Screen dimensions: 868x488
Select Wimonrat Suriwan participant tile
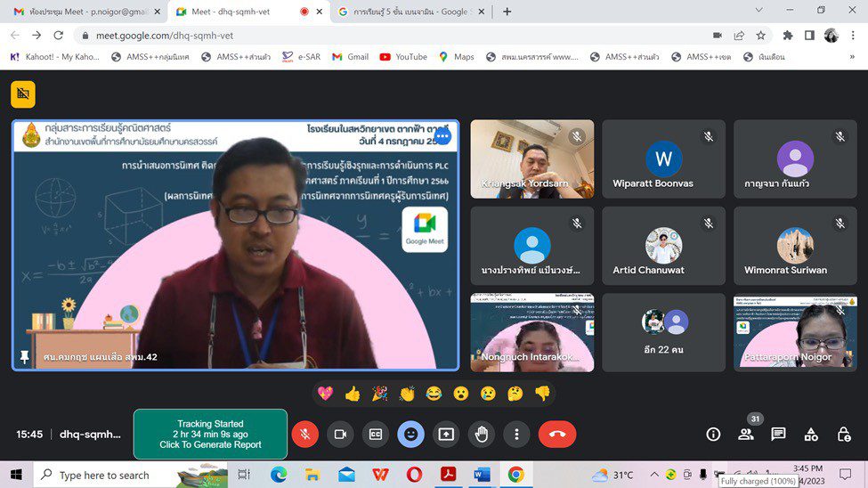click(796, 246)
